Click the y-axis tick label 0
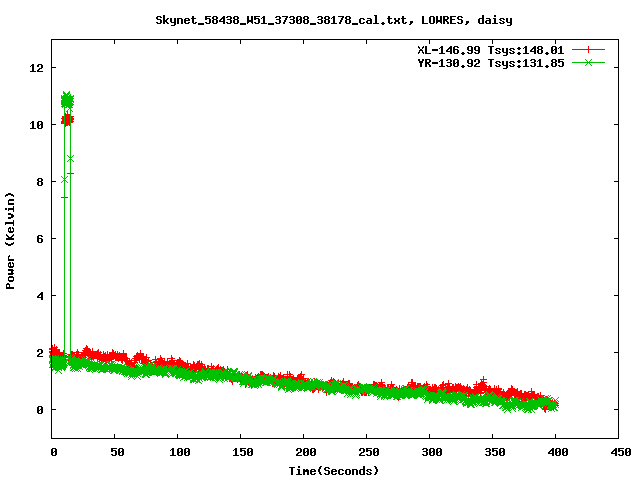 pos(40,410)
